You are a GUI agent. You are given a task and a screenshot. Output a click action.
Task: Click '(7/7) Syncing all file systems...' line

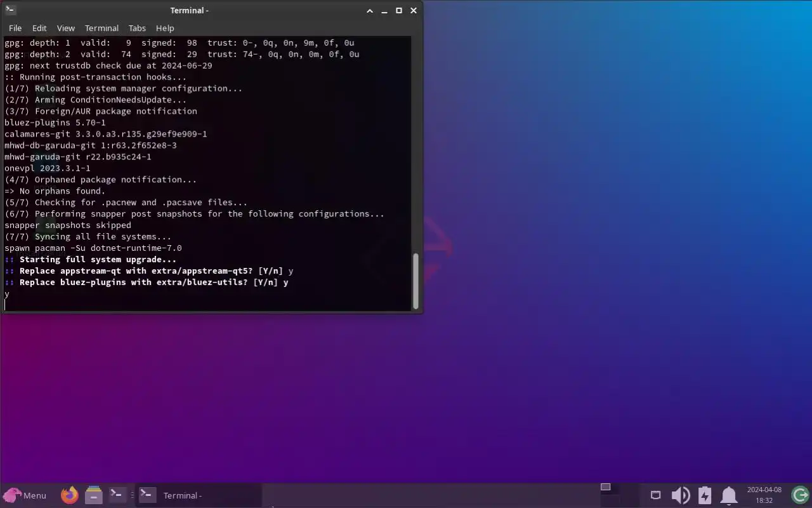(88, 237)
